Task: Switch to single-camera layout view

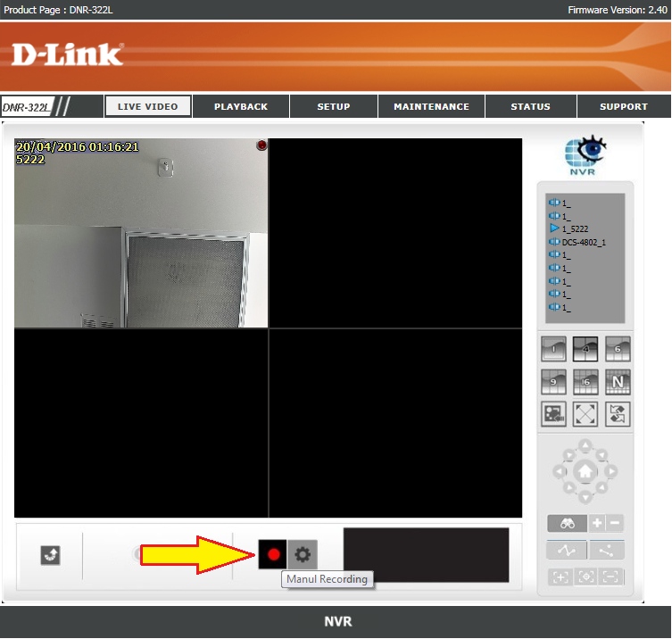Action: 553,349
